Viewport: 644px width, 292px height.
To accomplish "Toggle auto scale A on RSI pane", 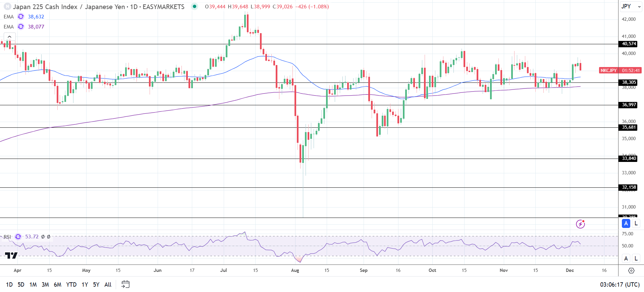I will 626,258.
